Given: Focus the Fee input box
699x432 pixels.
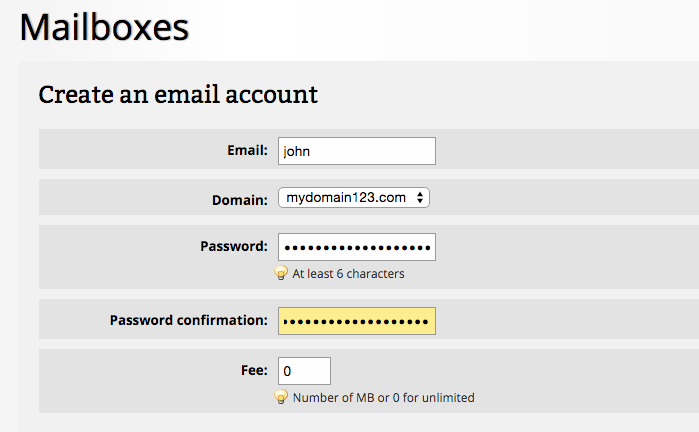Looking at the screenshot, I should (304, 371).
